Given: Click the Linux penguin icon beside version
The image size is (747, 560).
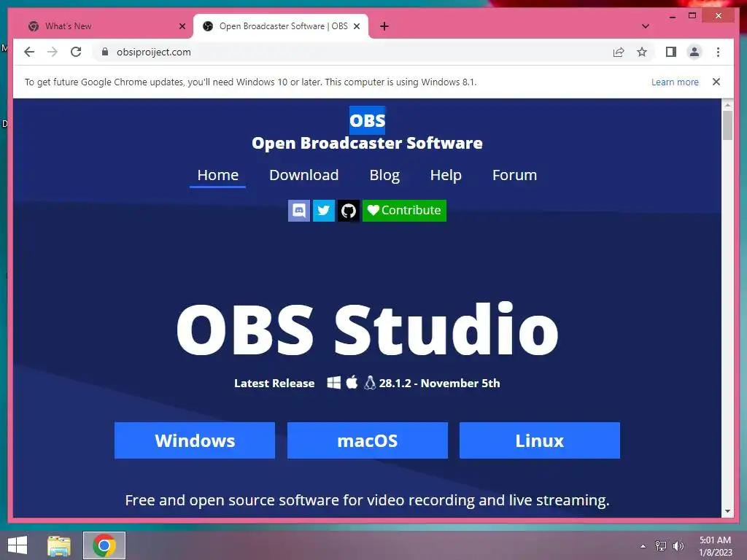Looking at the screenshot, I should coord(370,382).
